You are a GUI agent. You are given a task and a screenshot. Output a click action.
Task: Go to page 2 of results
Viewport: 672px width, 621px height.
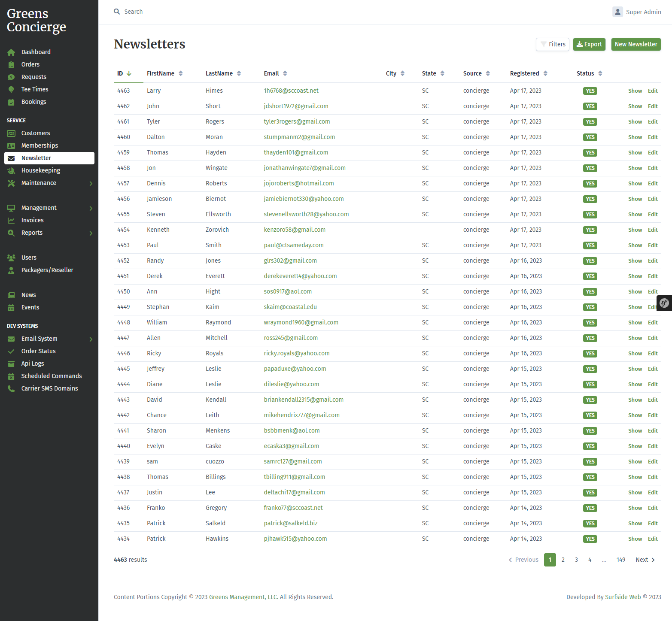pyautogui.click(x=563, y=560)
